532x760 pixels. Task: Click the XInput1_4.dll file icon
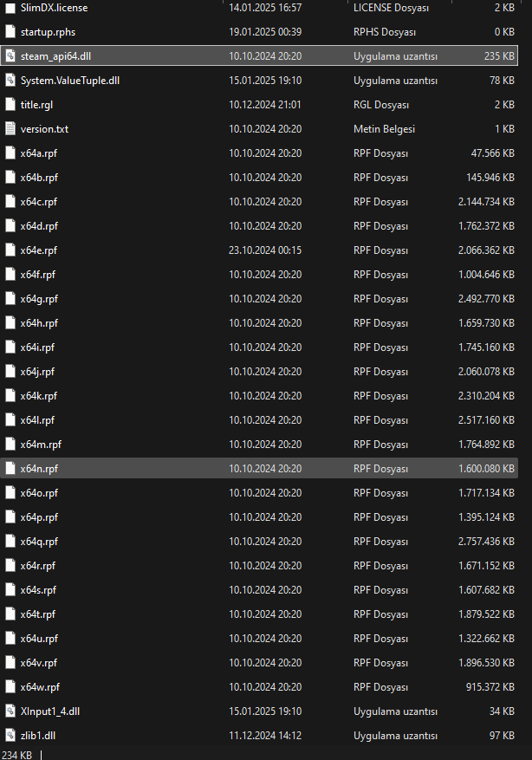pos(10,711)
